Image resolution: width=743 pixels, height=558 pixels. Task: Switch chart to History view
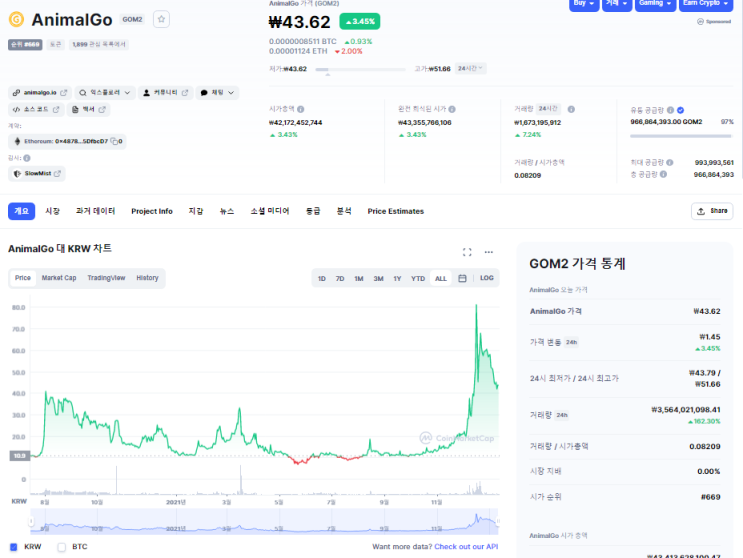147,278
